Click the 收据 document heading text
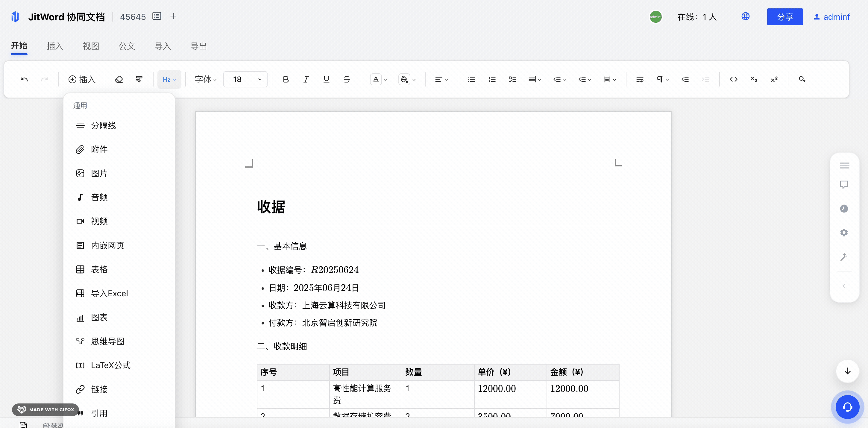Screen dimensions: 868x428 point(271,207)
